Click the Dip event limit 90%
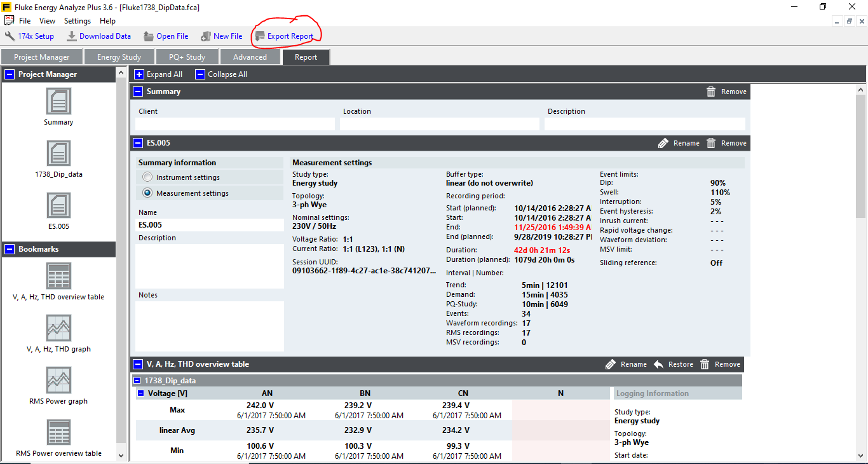This screenshot has height=464, width=868. tap(718, 182)
